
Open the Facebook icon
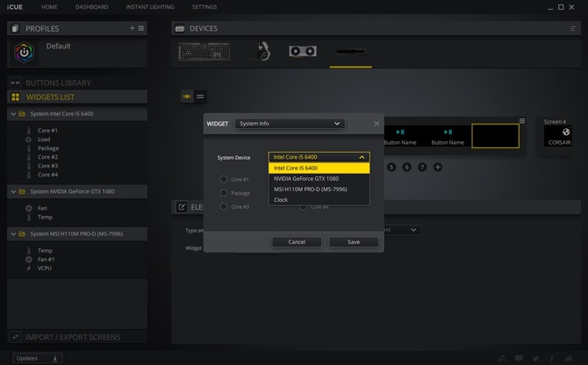(x=552, y=359)
